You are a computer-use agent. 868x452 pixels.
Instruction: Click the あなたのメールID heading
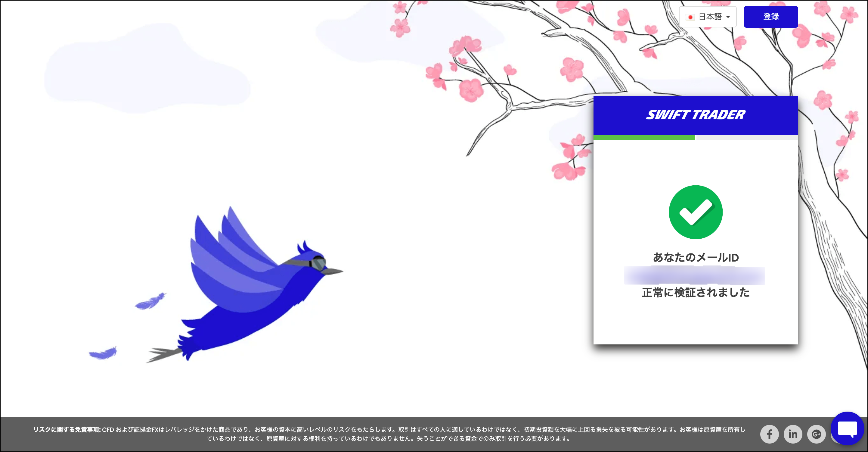pyautogui.click(x=696, y=257)
